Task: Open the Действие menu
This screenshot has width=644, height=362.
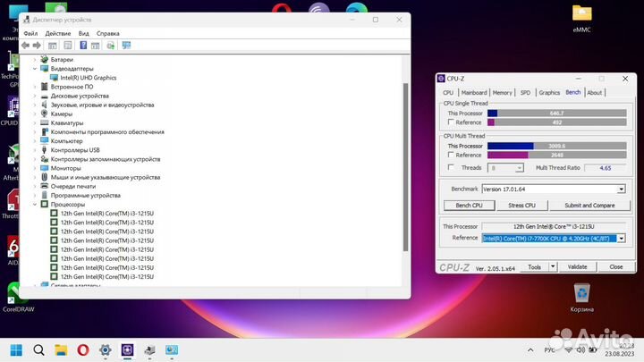Action: [57, 33]
